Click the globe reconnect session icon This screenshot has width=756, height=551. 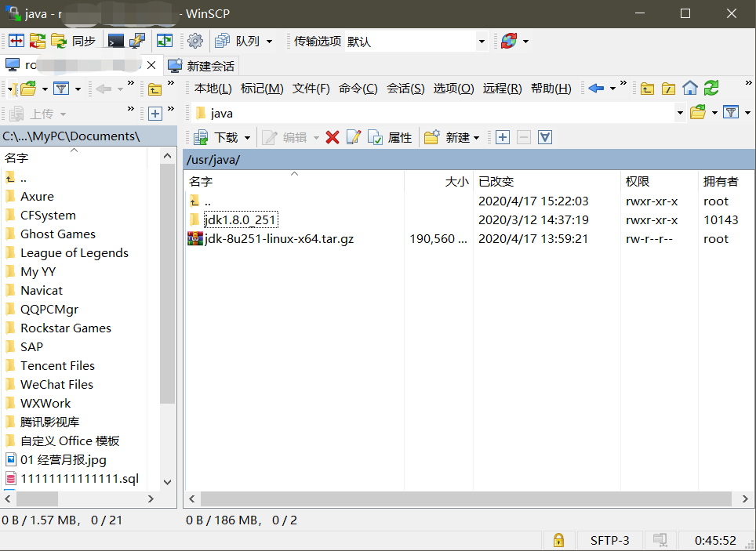[x=509, y=41]
